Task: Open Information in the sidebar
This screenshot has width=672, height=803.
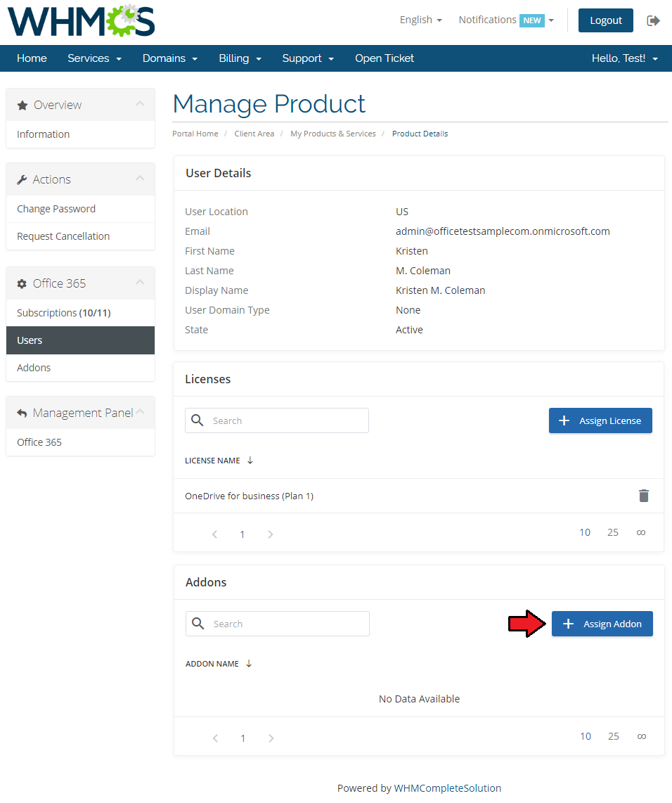Action: pos(80,134)
